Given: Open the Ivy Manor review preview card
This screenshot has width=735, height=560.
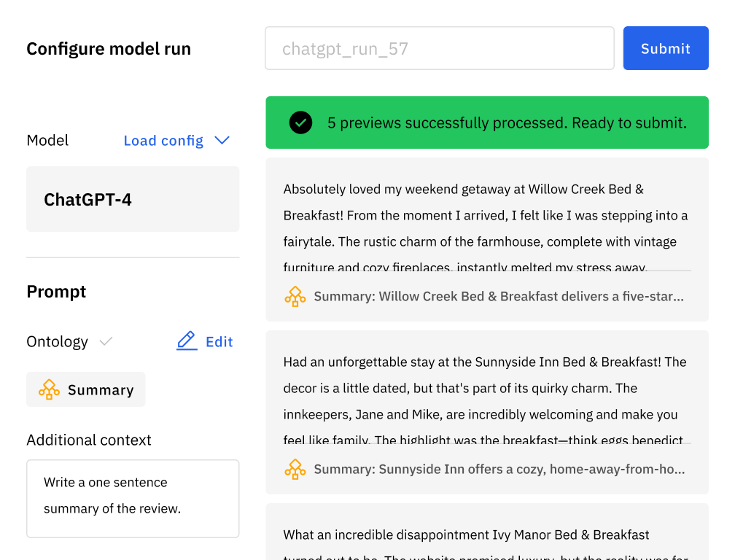Looking at the screenshot, I should tap(486, 532).
